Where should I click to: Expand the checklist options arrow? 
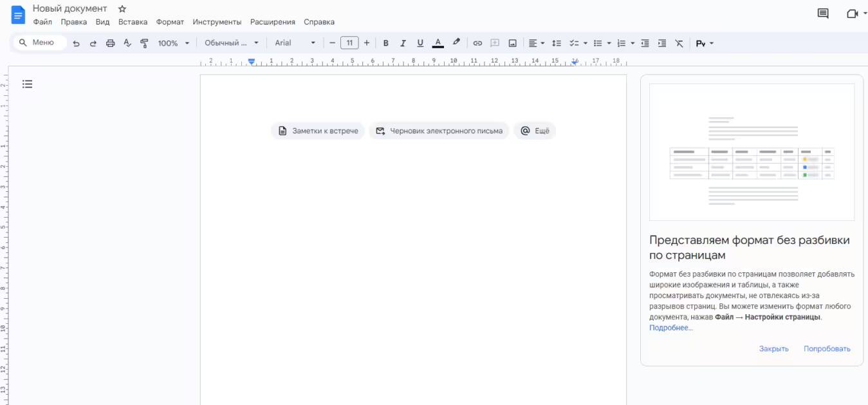click(x=585, y=43)
